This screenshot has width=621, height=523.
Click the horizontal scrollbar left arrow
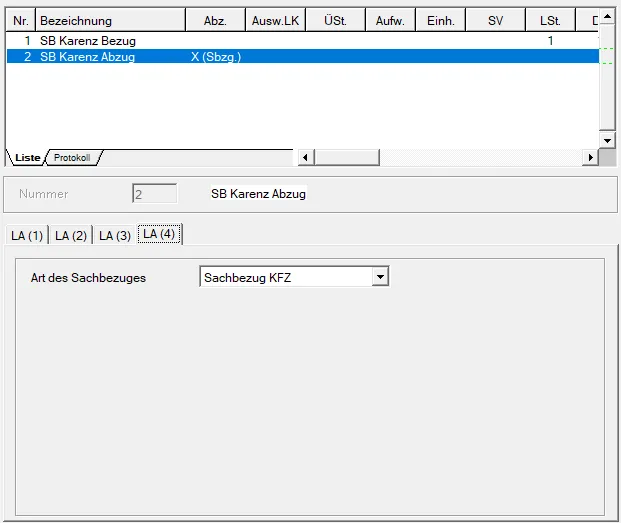[x=305, y=158]
